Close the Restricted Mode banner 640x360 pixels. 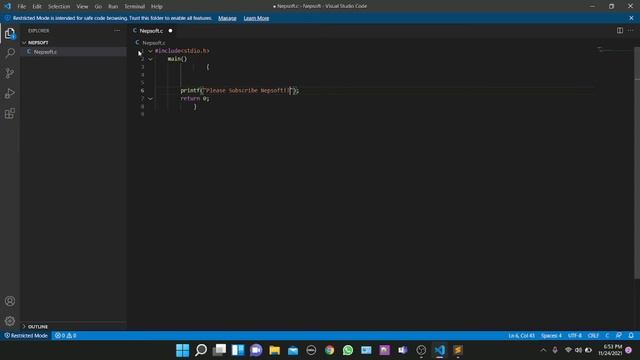[631, 18]
